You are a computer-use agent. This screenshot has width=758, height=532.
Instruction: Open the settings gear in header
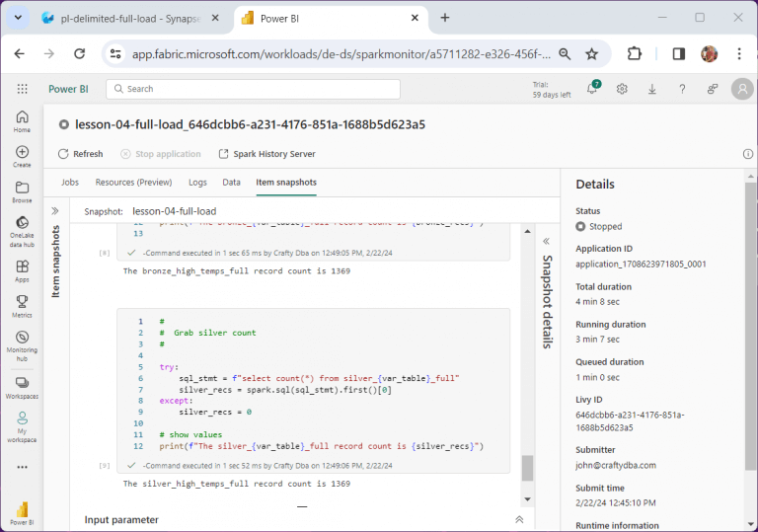pyautogui.click(x=622, y=89)
